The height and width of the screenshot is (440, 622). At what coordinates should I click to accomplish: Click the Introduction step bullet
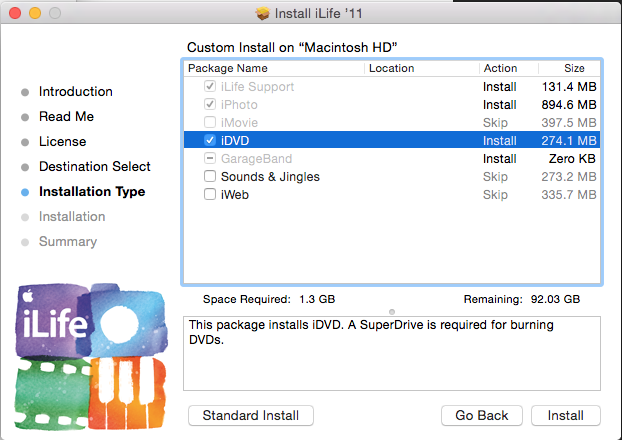tap(25, 92)
